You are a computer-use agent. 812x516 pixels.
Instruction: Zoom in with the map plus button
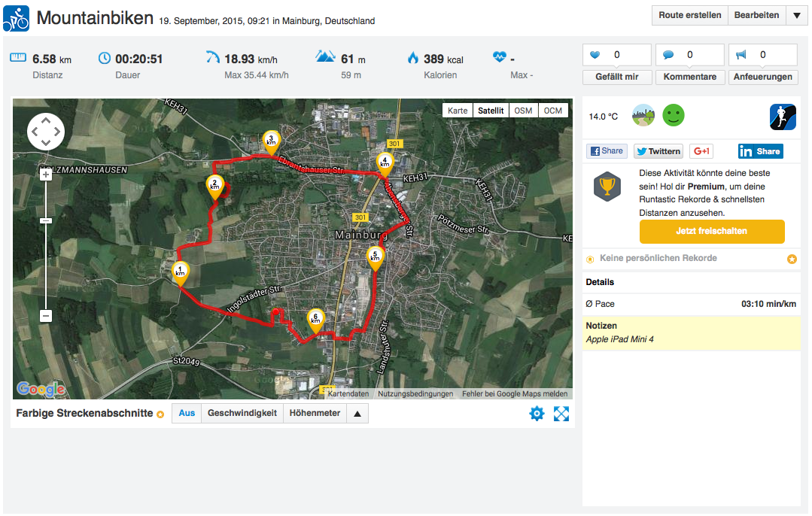[46, 175]
